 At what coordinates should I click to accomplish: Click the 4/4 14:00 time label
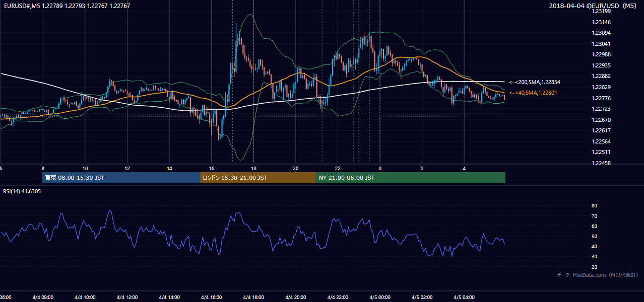click(x=169, y=297)
